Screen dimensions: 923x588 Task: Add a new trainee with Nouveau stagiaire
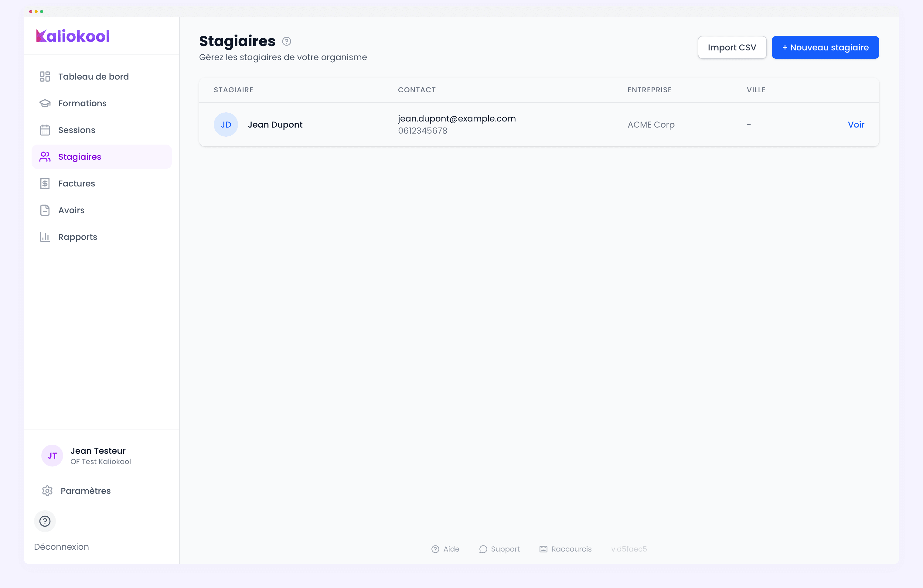click(x=825, y=47)
